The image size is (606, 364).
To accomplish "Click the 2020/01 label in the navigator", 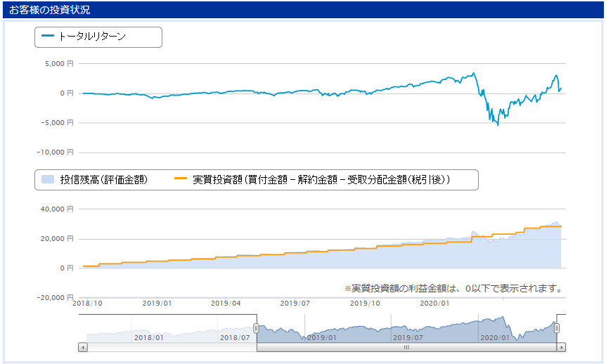I will 495,338.
